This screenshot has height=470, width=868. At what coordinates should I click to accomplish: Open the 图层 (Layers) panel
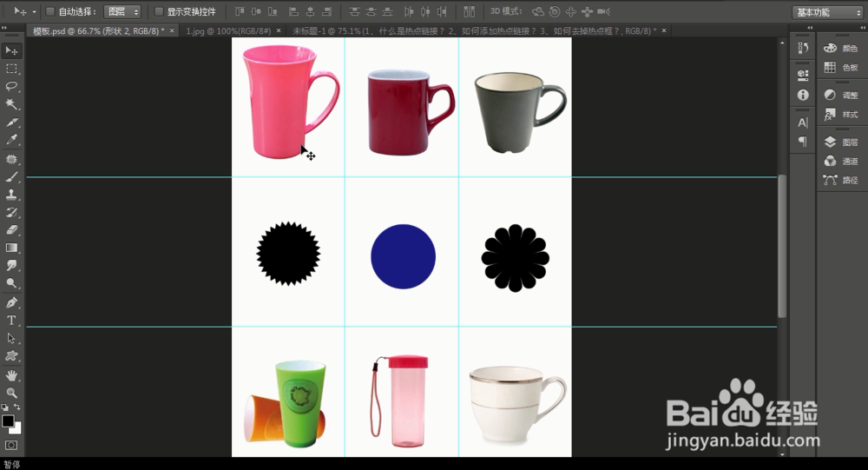tap(841, 142)
